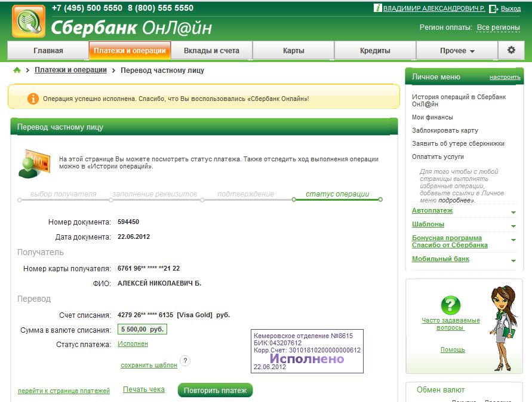The image size is (532, 402).
Task: Click the заполнение реквизитов step
Action: (x=155, y=194)
